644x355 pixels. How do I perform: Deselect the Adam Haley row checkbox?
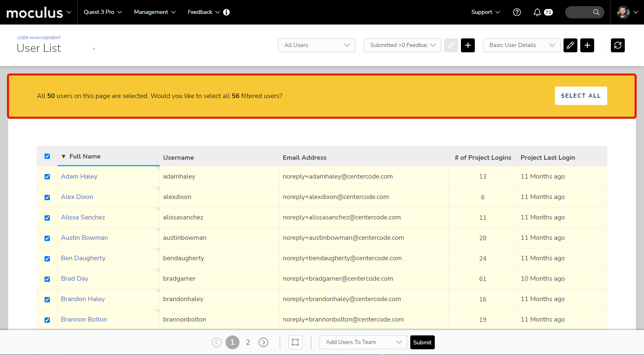[x=47, y=177]
